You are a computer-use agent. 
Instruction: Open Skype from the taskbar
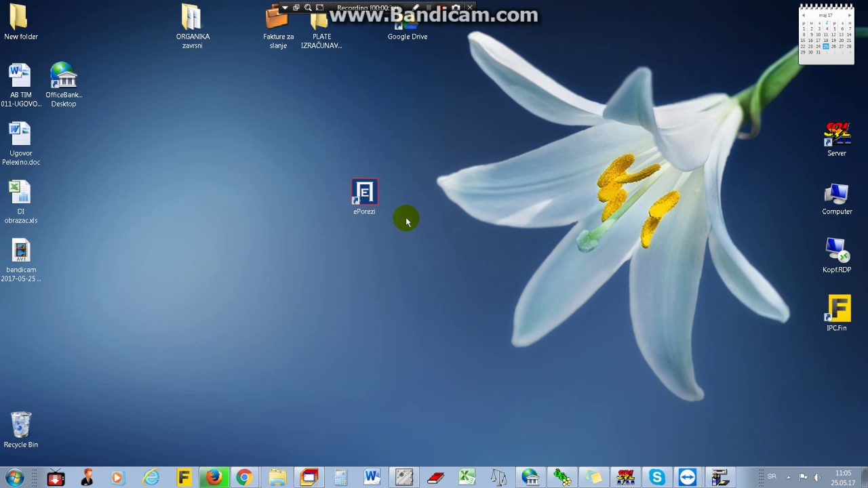656,477
